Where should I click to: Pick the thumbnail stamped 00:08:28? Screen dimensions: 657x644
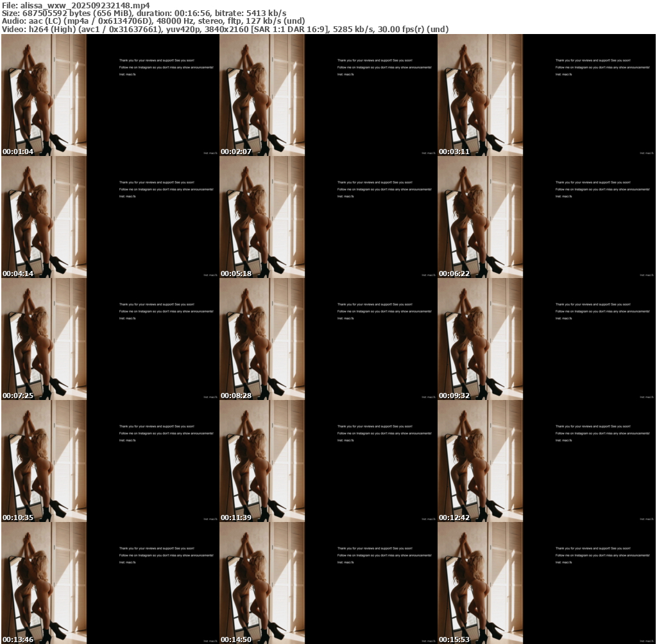coord(328,339)
